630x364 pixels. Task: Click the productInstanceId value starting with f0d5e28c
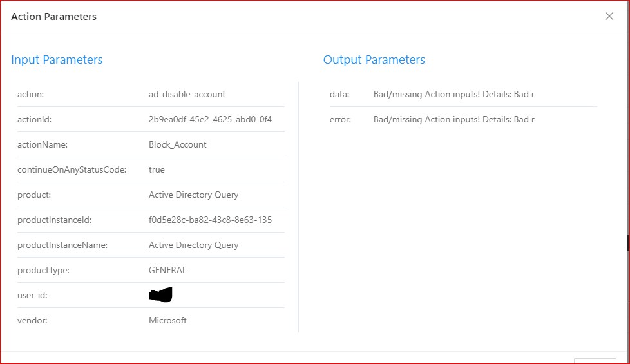[x=210, y=220]
